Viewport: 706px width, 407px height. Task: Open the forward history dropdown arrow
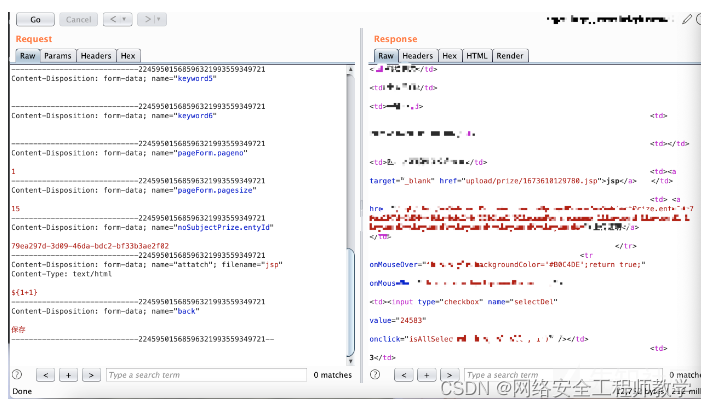[x=158, y=19]
